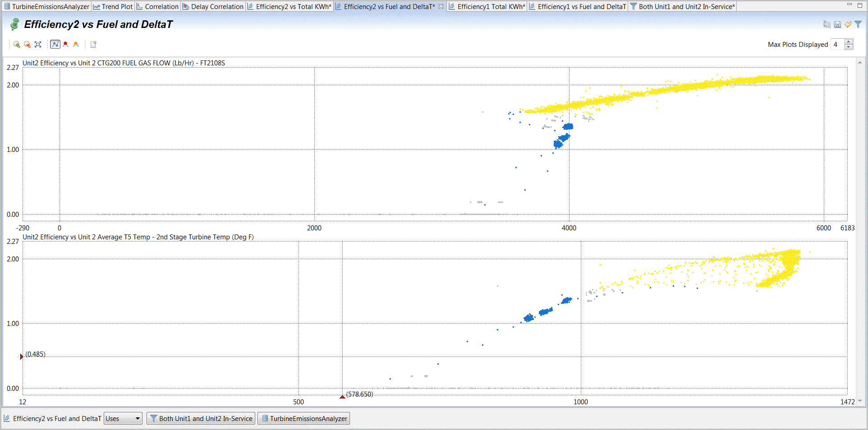This screenshot has width=868, height=430.
Task: Click the fit-to-window zoom icon
Action: coord(38,44)
